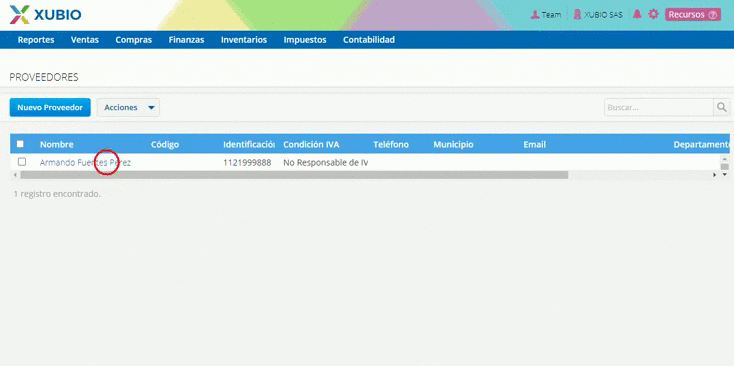734x366 pixels.
Task: Sort by the Identificación column
Action: click(249, 145)
